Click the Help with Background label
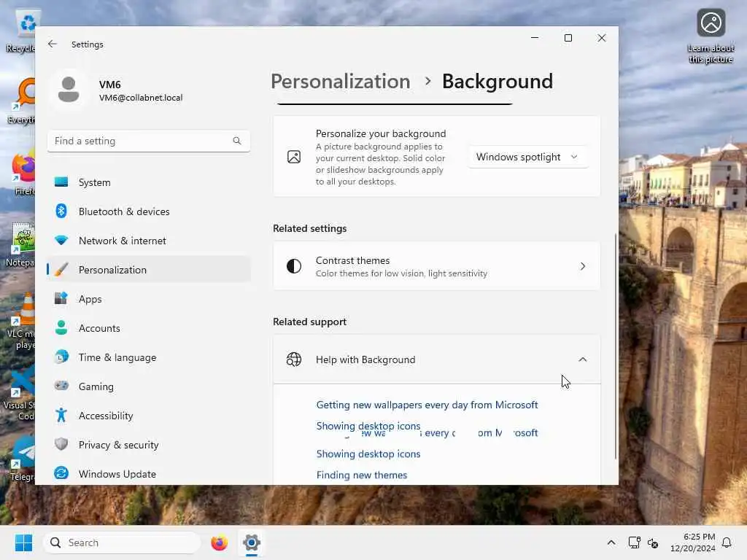 365,359
